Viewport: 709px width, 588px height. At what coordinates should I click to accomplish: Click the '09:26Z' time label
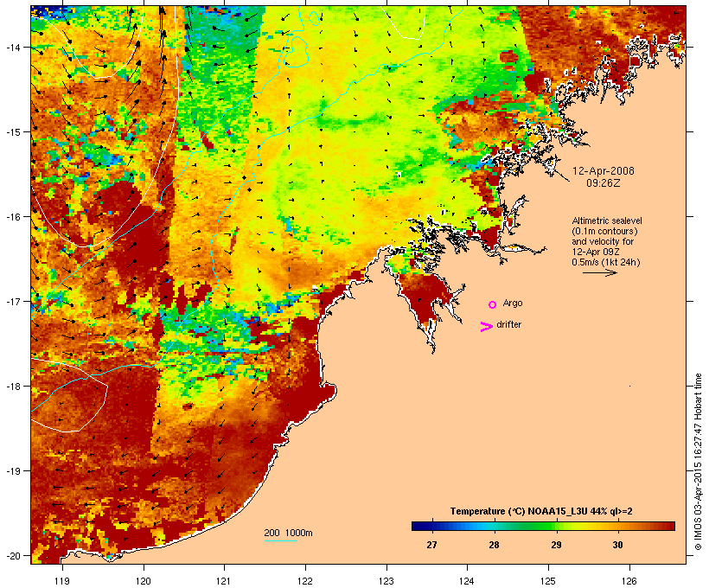tap(604, 183)
